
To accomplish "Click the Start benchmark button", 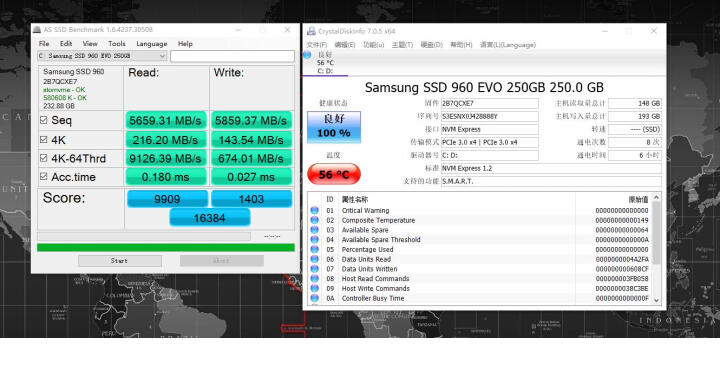I will tap(120, 260).
